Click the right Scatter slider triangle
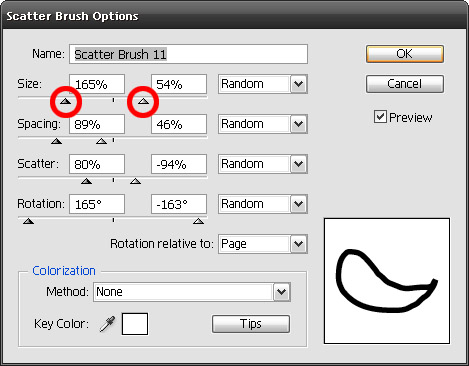The width and height of the screenshot is (469, 366). coord(135,181)
